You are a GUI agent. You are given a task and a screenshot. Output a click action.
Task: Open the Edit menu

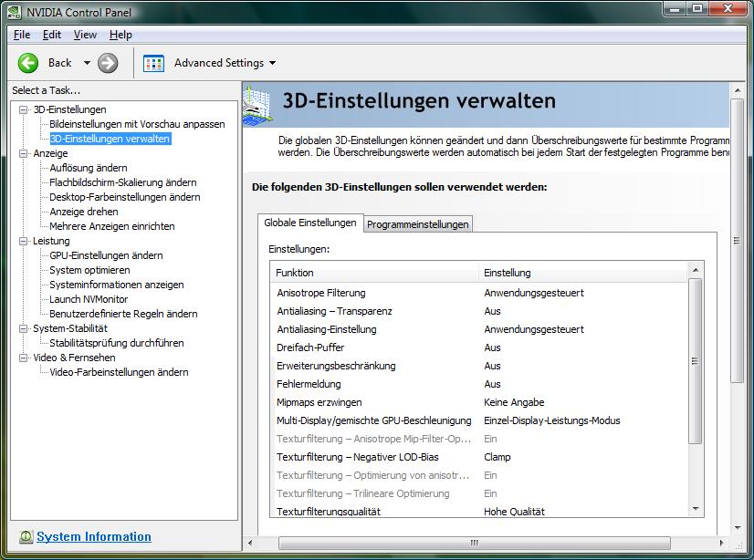click(x=52, y=35)
